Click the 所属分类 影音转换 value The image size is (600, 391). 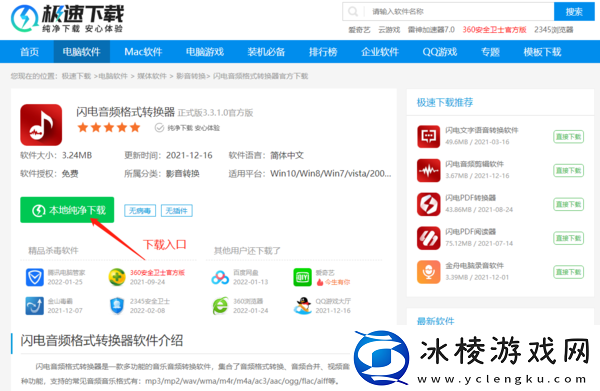pyautogui.click(x=183, y=174)
